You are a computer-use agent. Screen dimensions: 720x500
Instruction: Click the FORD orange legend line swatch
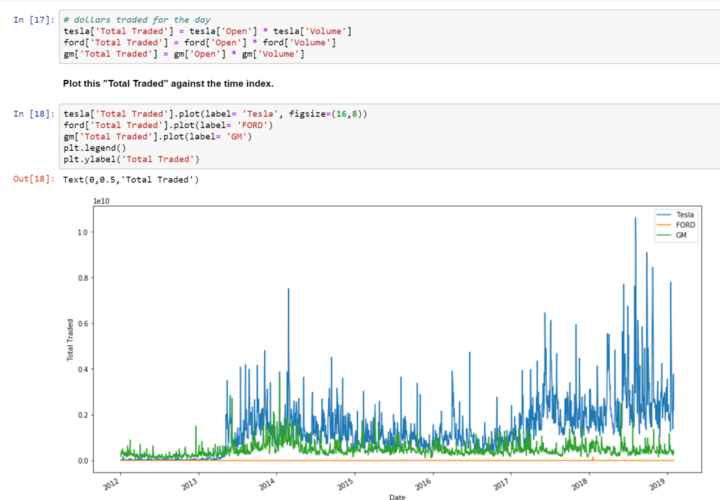click(664, 225)
